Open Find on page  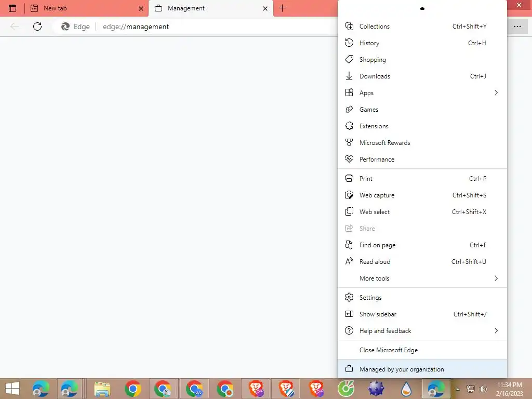[x=422, y=245]
